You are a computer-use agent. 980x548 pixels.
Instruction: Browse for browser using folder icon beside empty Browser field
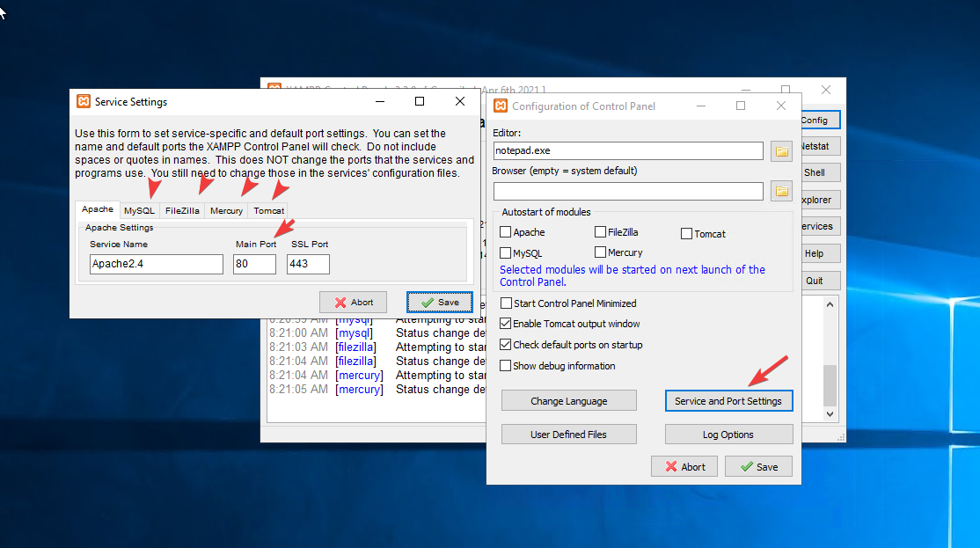[x=781, y=191]
